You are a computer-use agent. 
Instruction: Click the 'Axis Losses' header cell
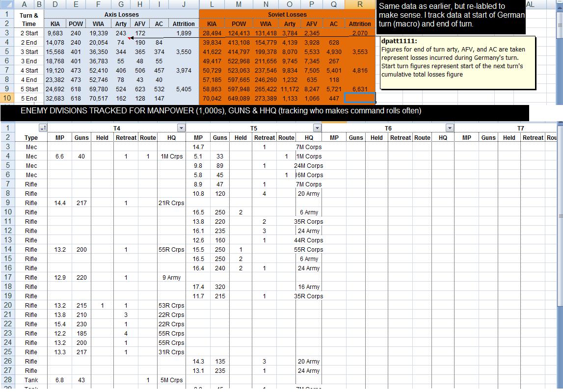click(x=121, y=14)
